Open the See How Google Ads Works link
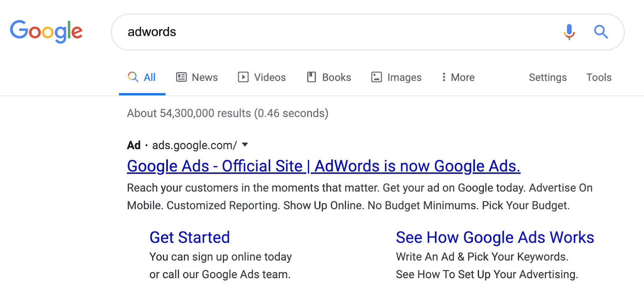This screenshot has height=287, width=644. coord(495,238)
